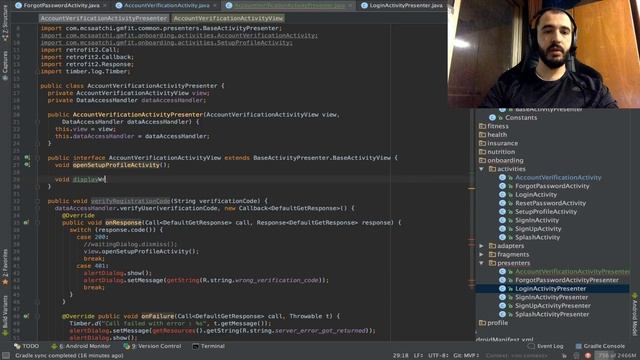
Task: Open the Terminal tool window
Action: pos(209,346)
